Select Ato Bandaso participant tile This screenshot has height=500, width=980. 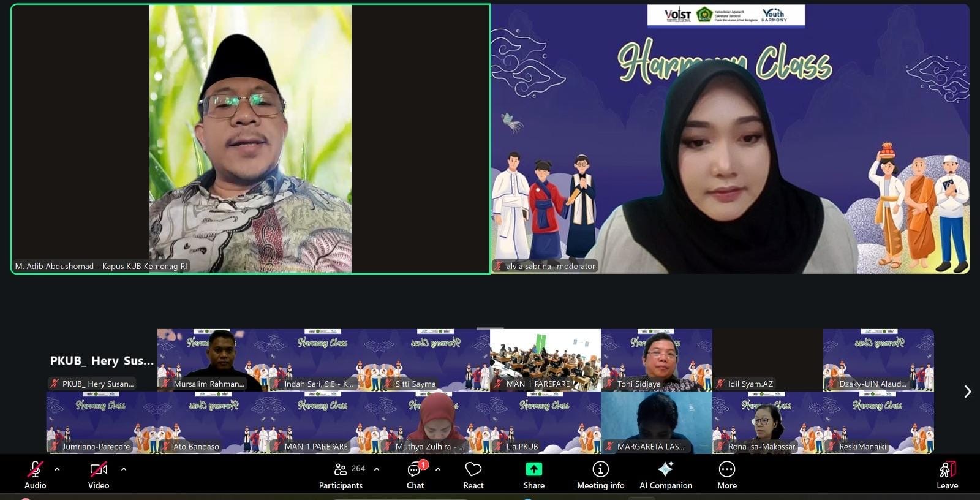[x=213, y=423]
